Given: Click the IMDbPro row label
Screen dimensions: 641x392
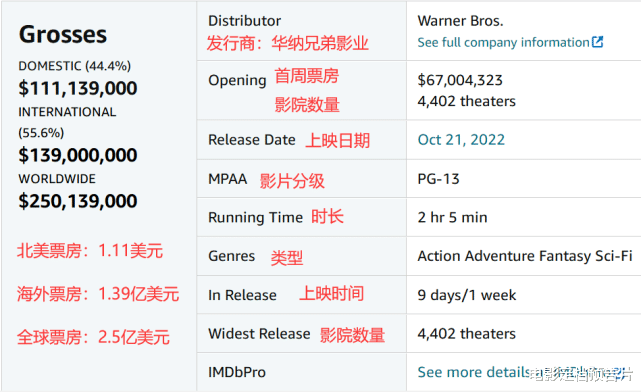Looking at the screenshot, I should coord(237,372).
